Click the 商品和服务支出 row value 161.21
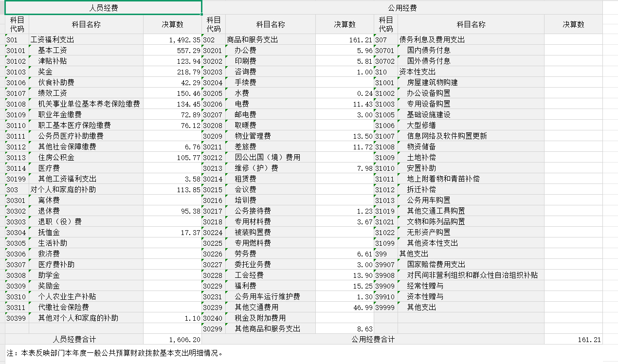The width and height of the screenshot is (618, 364). [345, 40]
